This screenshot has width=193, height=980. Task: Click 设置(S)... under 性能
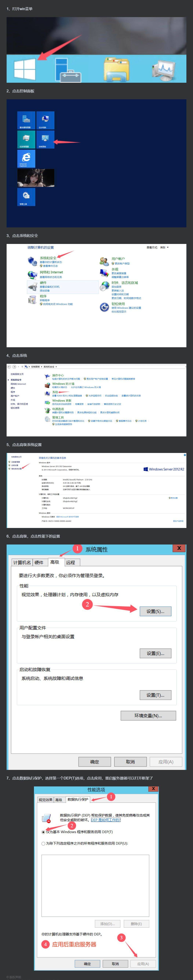tap(155, 611)
